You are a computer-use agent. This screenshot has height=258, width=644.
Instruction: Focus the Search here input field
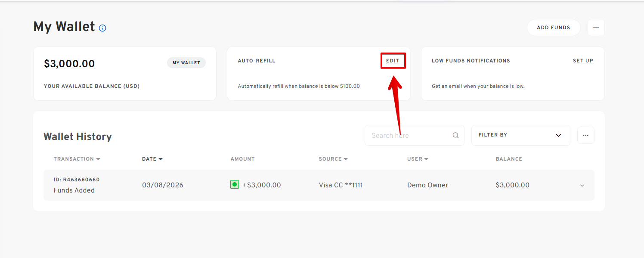(x=409, y=135)
